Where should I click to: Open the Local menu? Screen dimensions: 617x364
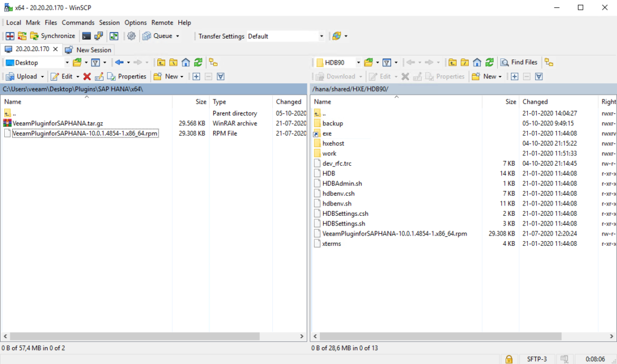[13, 23]
